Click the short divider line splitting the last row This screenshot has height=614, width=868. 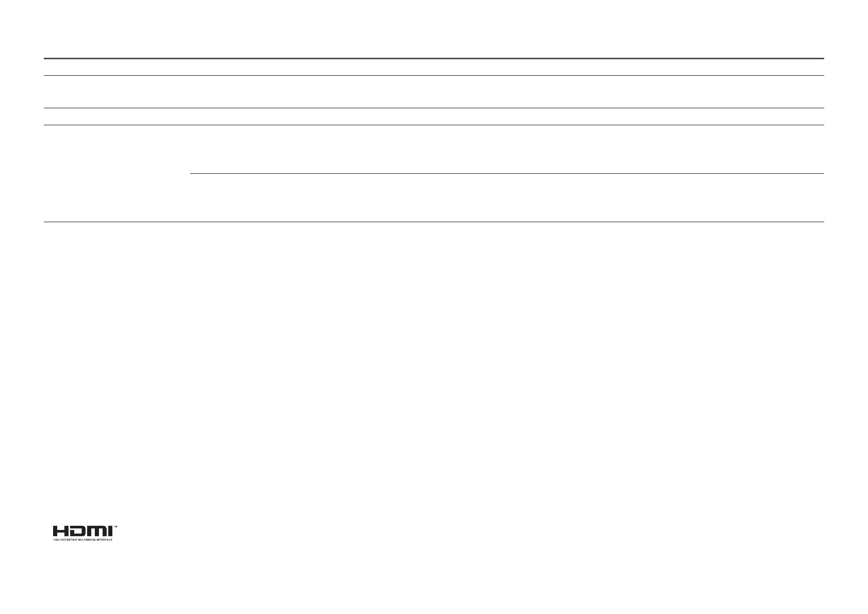coord(507,174)
